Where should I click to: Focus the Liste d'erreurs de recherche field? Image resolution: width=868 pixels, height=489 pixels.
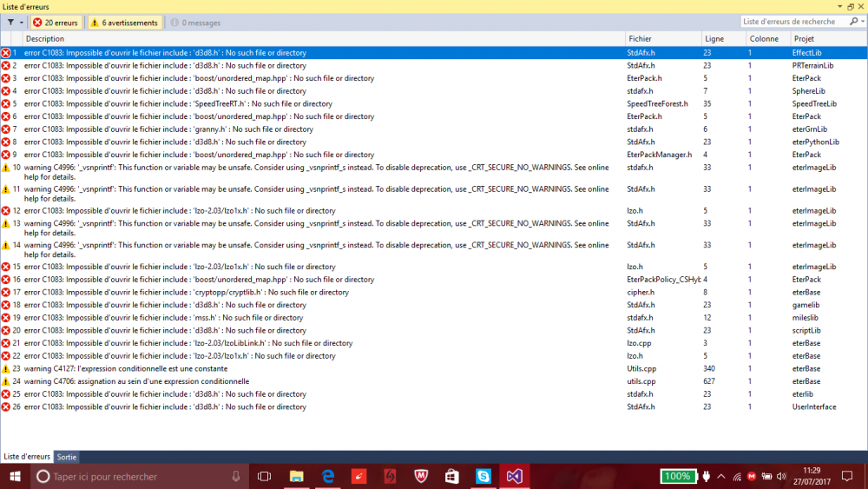tap(794, 22)
